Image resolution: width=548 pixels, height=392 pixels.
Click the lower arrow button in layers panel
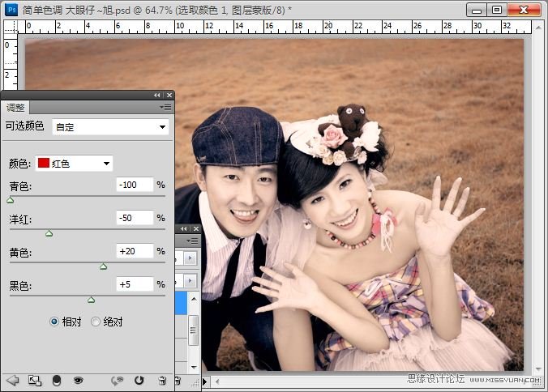(x=191, y=281)
